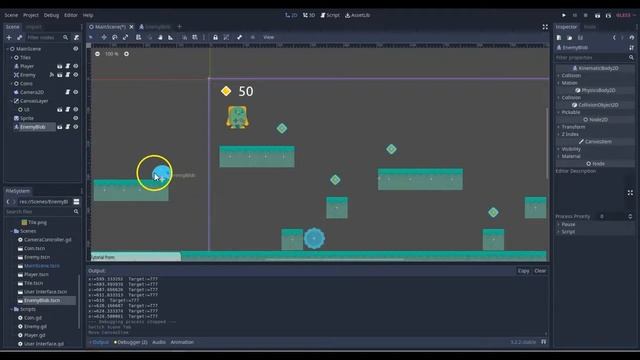Add a new scene tab with plus
Screen dimensions: 640x360
pos(179,27)
